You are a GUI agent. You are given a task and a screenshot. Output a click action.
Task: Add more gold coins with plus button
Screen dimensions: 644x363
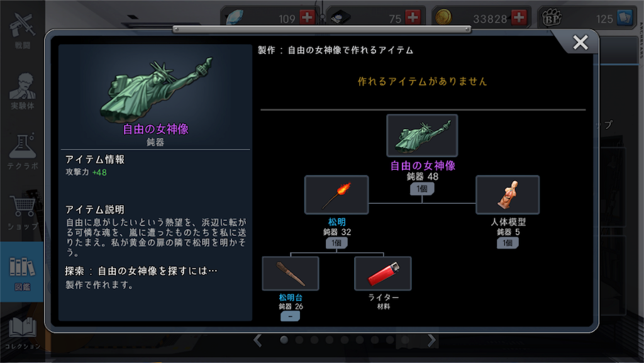click(519, 17)
